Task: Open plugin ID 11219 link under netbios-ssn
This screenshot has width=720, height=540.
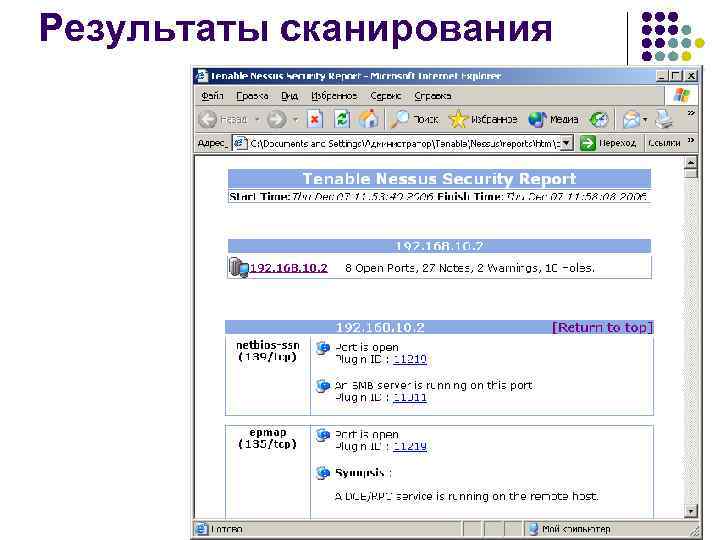Action: (x=410, y=360)
